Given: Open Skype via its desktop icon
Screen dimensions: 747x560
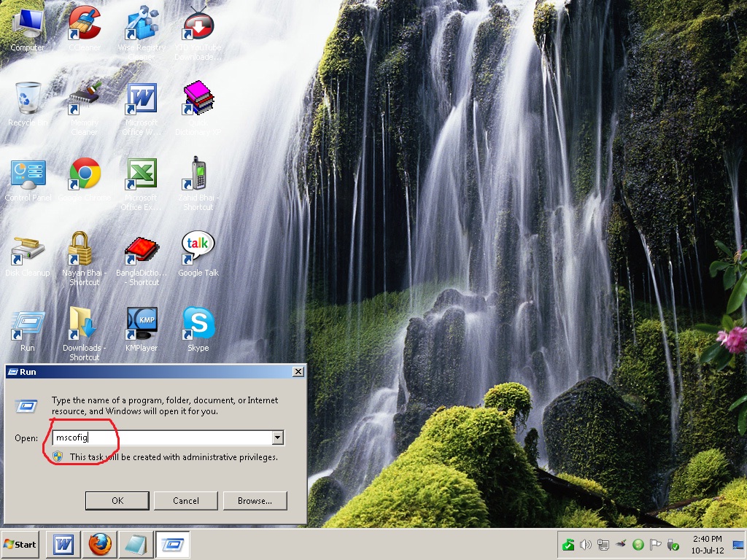Looking at the screenshot, I should 197,321.
